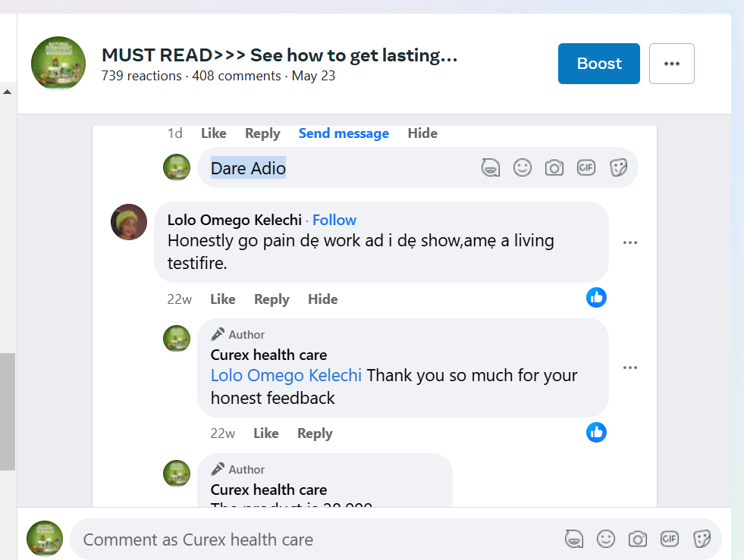744x560 pixels.
Task: Click the avatar sticker icon in the Dare Adio reply box
Action: coord(491,167)
